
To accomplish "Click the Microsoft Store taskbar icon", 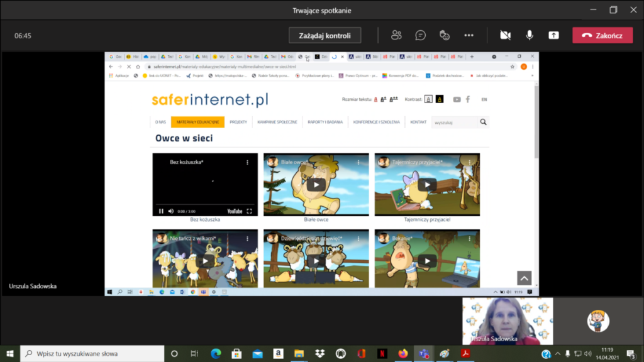I will [236, 353].
